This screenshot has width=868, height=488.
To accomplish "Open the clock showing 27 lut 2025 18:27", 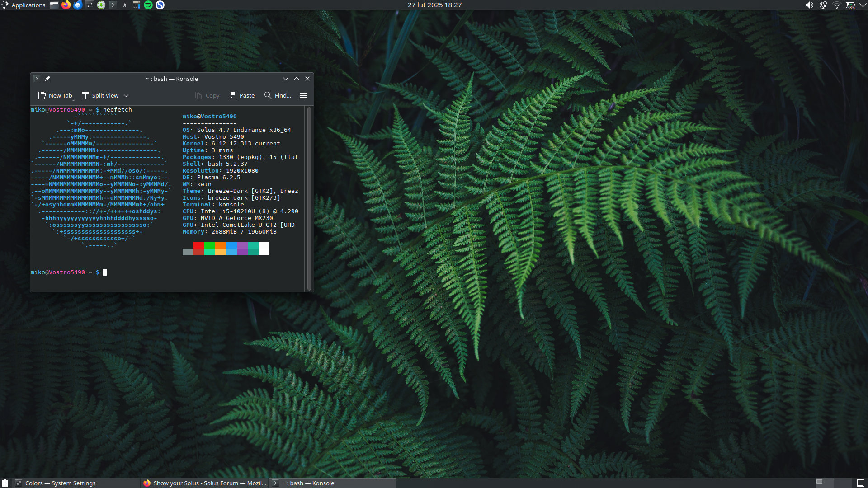I will (x=434, y=5).
